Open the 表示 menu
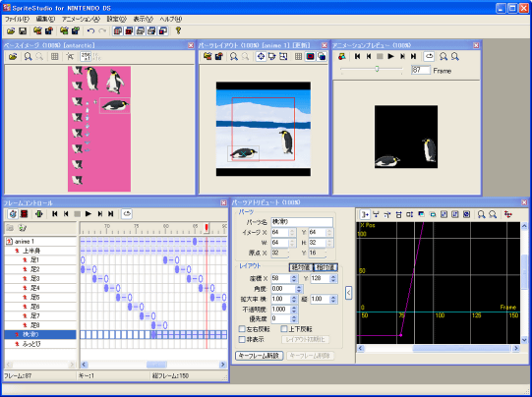This screenshot has width=532, height=397. tap(144, 19)
